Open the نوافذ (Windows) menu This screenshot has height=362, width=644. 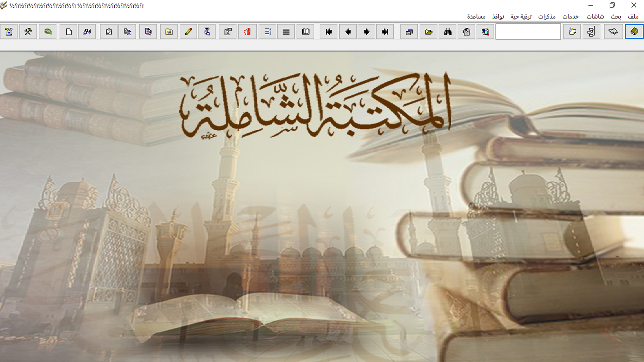pyautogui.click(x=498, y=16)
